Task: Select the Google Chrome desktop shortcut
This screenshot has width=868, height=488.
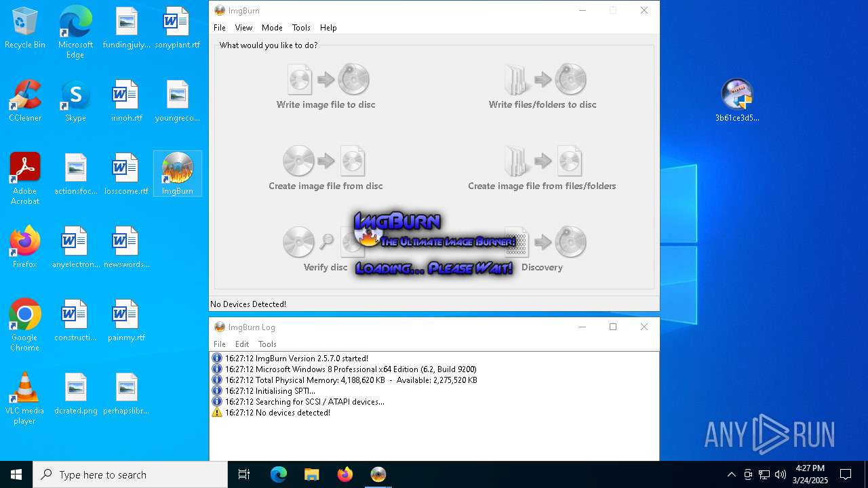Action: [x=25, y=325]
